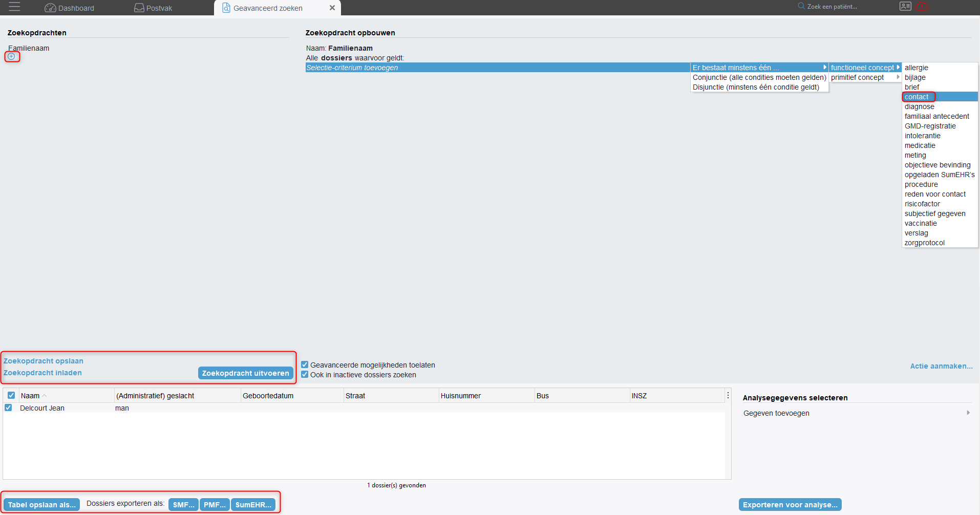
Task: Choose Disjunctie (minstens één conditie geldt)
Action: coord(759,87)
